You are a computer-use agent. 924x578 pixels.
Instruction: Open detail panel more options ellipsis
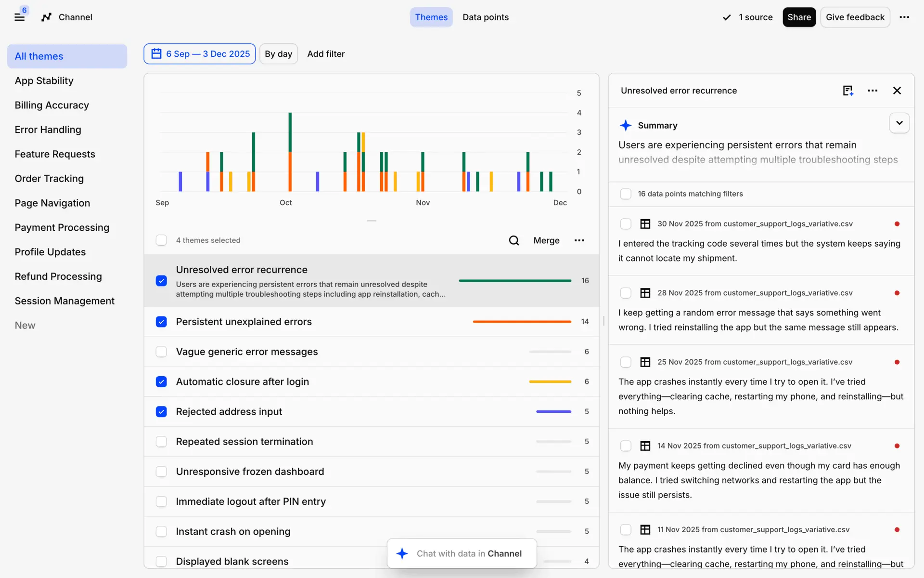coord(873,91)
